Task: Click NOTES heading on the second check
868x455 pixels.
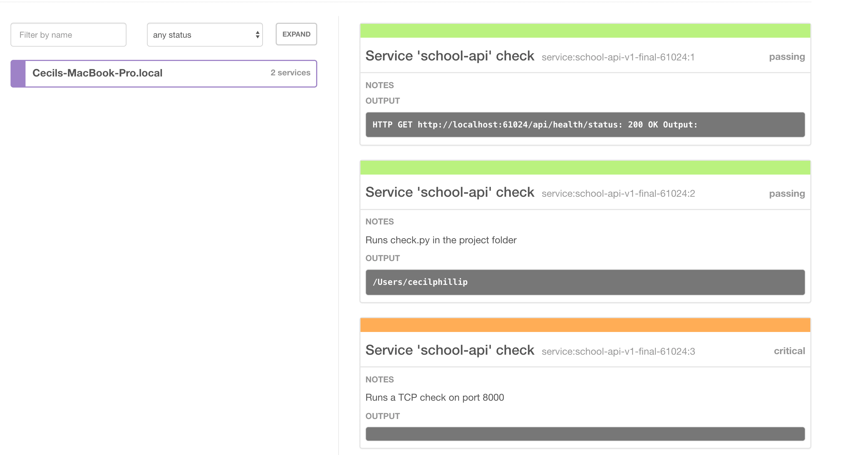Action: click(379, 222)
